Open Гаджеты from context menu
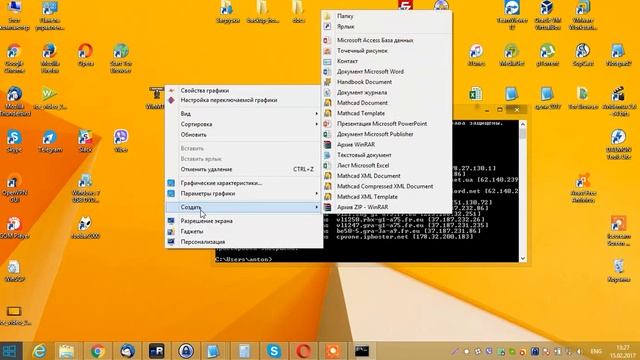 pos(244,231)
